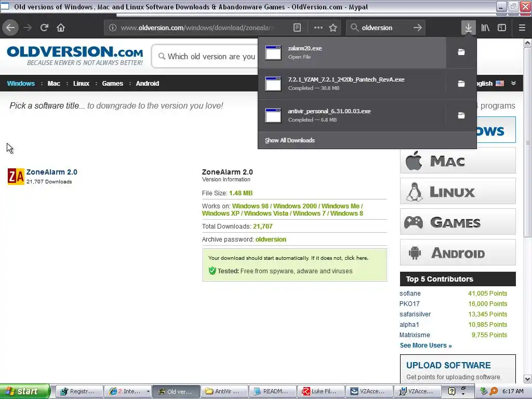This screenshot has height=399, width=532.
Task: Close the downloads panel via toolbar button
Action: (468, 28)
